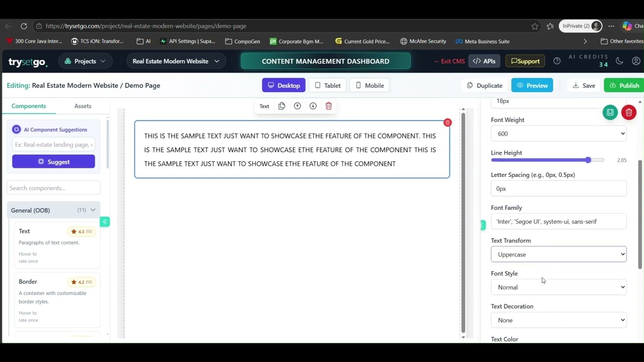Viewport: 644px width, 362px height.
Task: Click the Duplicate page button
Action: [485, 85]
